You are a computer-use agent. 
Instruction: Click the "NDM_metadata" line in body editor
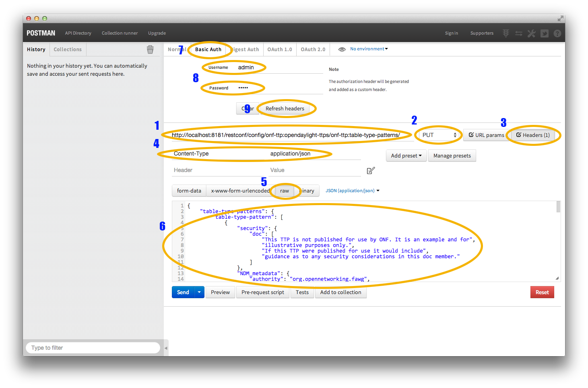point(263,273)
